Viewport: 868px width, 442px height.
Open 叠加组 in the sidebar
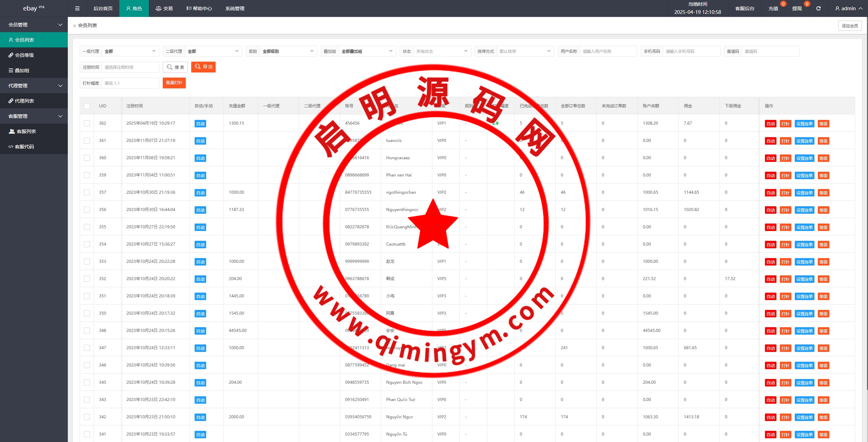point(22,70)
